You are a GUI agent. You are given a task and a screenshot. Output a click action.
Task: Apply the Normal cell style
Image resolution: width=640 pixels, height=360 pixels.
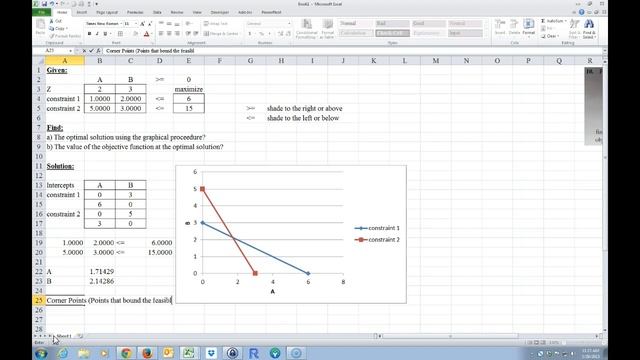pyautogui.click(x=356, y=24)
